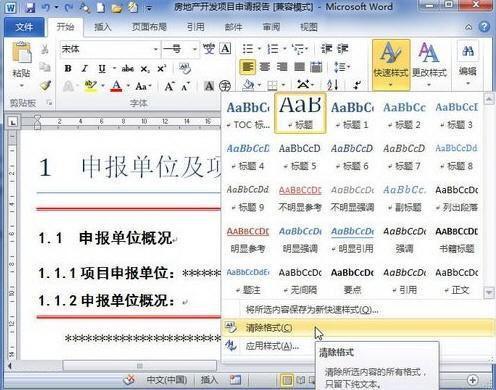Toggle subscript formatting
This screenshot has height=390, width=496.
(x=145, y=69)
